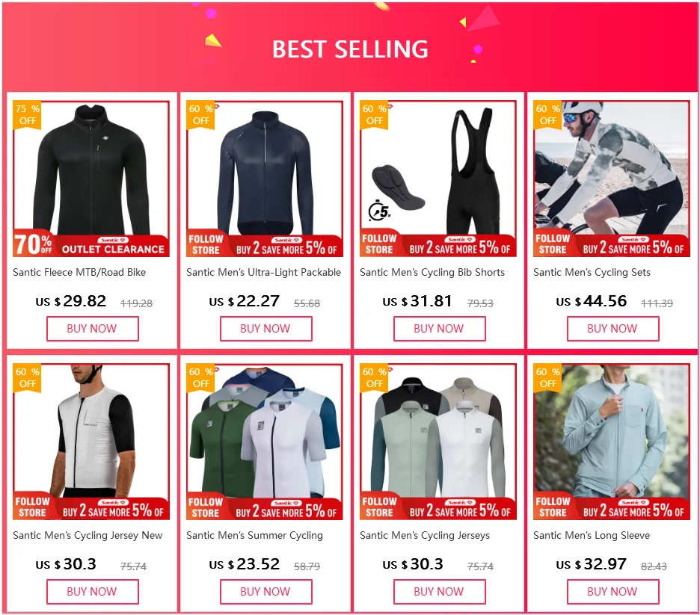Viewport: 700px width, 615px height.
Task: Click BUY NOW under Santic Fleece MTB/Road Bike
Action: coord(93,329)
